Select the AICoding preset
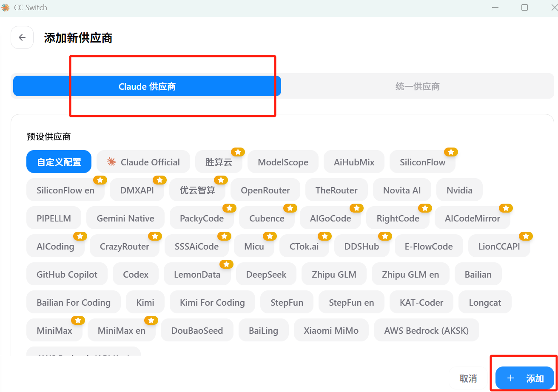The width and height of the screenshot is (558, 392). 55,246
